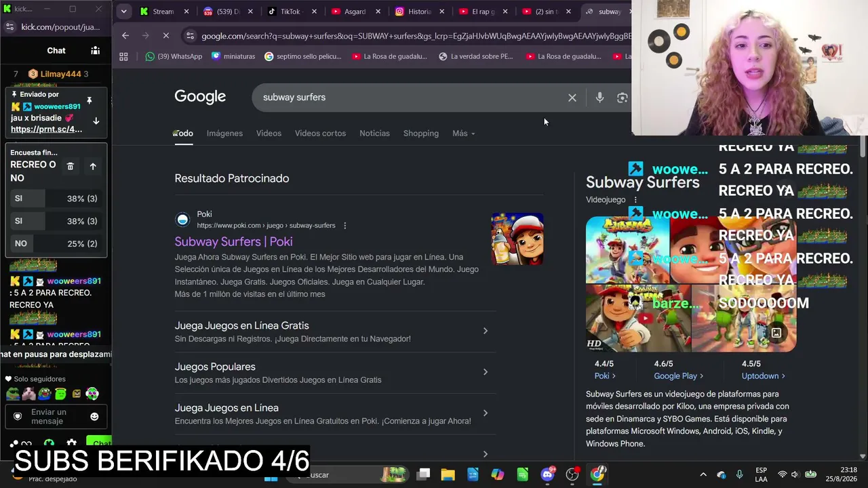Show hidden system tray icons
The image size is (868, 488).
click(703, 474)
